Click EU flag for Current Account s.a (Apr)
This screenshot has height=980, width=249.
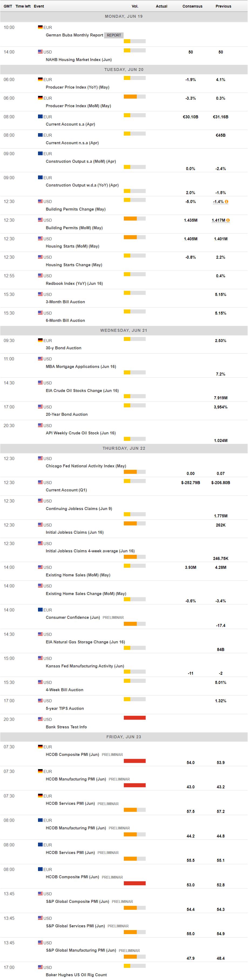40,117
